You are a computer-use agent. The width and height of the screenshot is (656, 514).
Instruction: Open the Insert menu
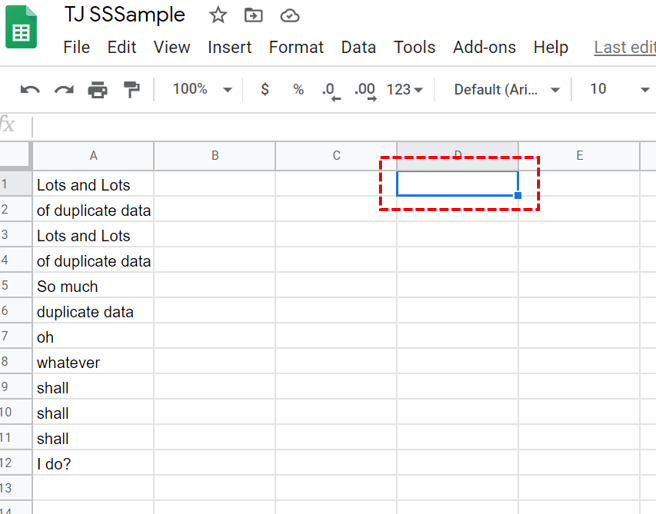point(230,47)
